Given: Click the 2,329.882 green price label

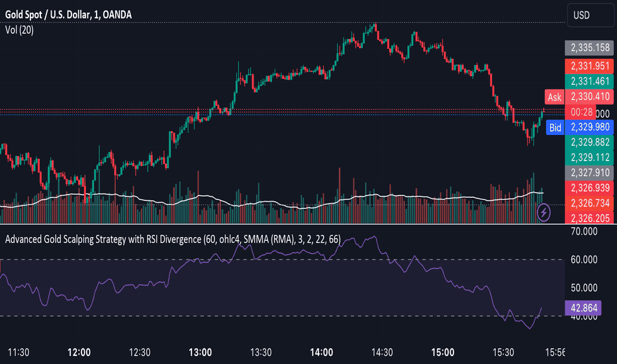Looking at the screenshot, I should coord(589,142).
